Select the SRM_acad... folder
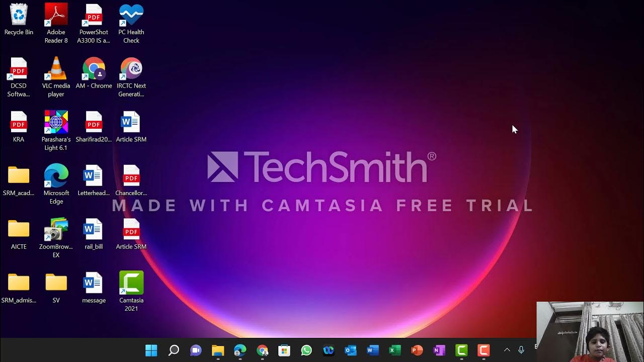Image resolution: width=644 pixels, height=362 pixels. pos(19,180)
